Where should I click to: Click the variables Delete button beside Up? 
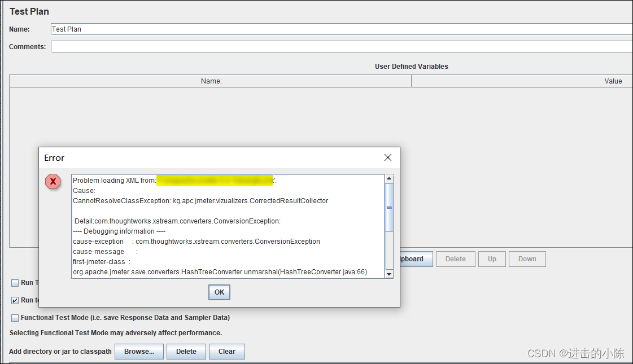coord(455,259)
